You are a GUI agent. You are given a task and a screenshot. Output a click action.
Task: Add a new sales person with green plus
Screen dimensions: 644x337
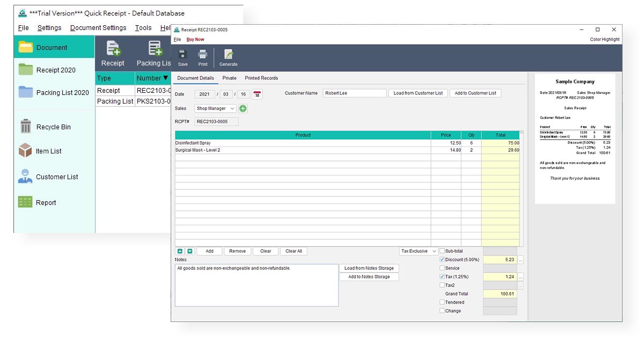coord(244,108)
